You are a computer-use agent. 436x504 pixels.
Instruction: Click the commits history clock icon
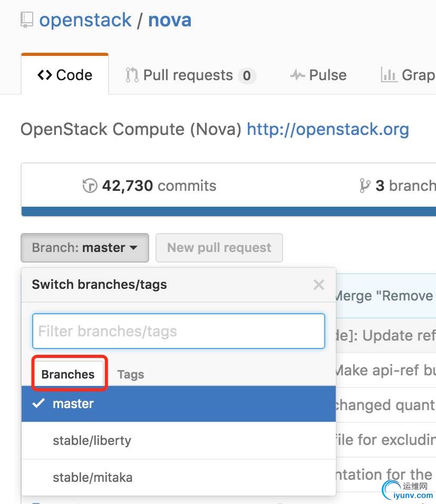click(90, 186)
